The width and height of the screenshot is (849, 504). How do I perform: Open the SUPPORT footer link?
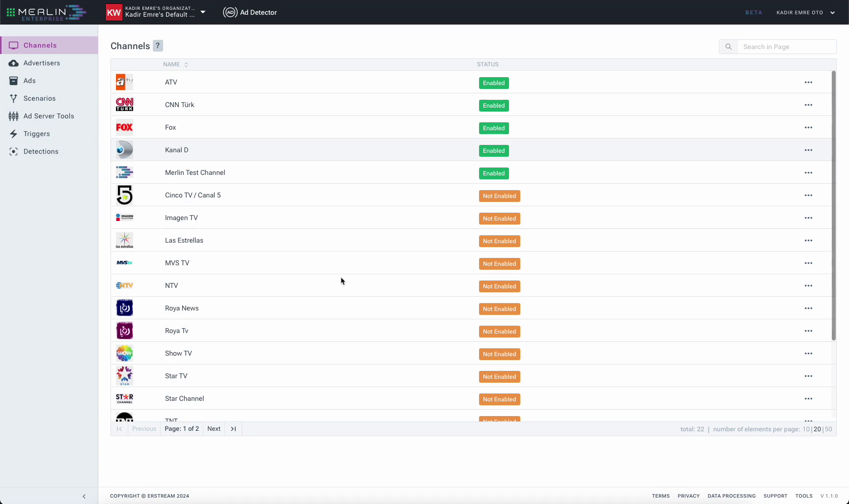[775, 496]
